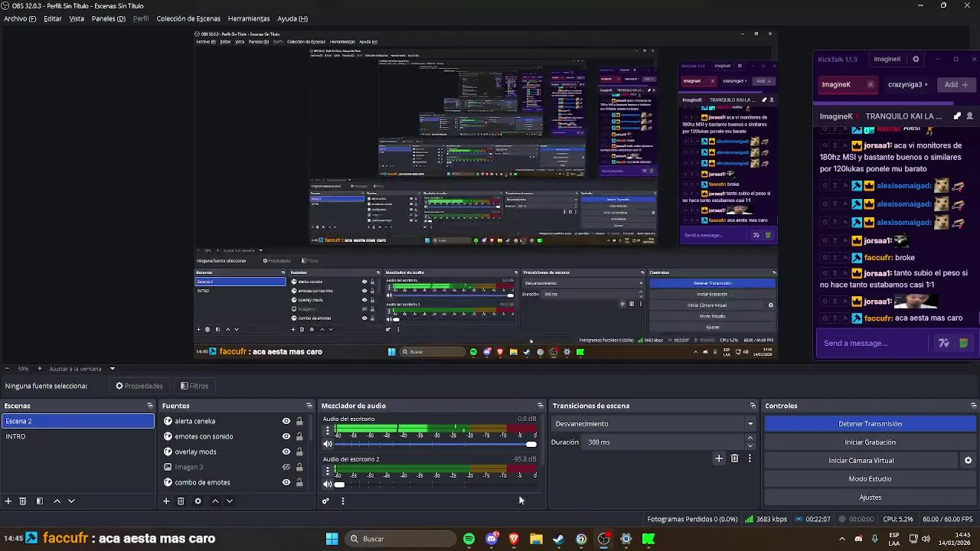Move source down in Fuentes toolbar
Screen dimensions: 980x551
pos(229,501)
